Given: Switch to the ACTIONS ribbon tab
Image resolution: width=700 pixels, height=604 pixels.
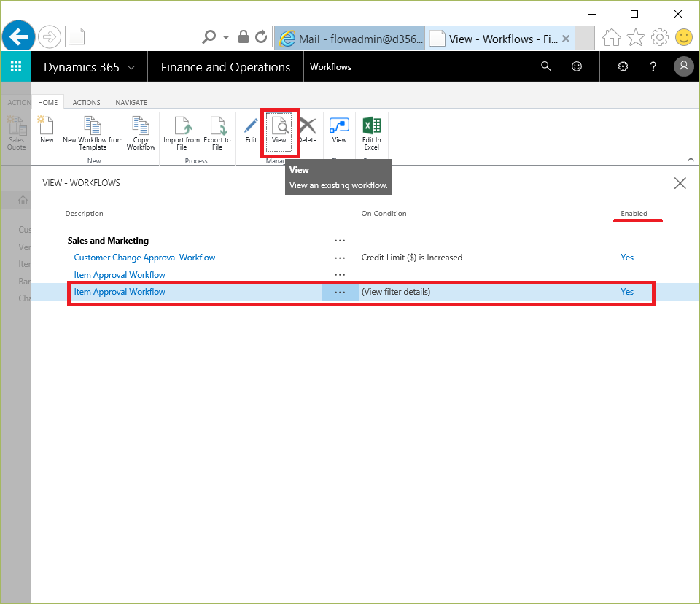Looking at the screenshot, I should pyautogui.click(x=87, y=103).
